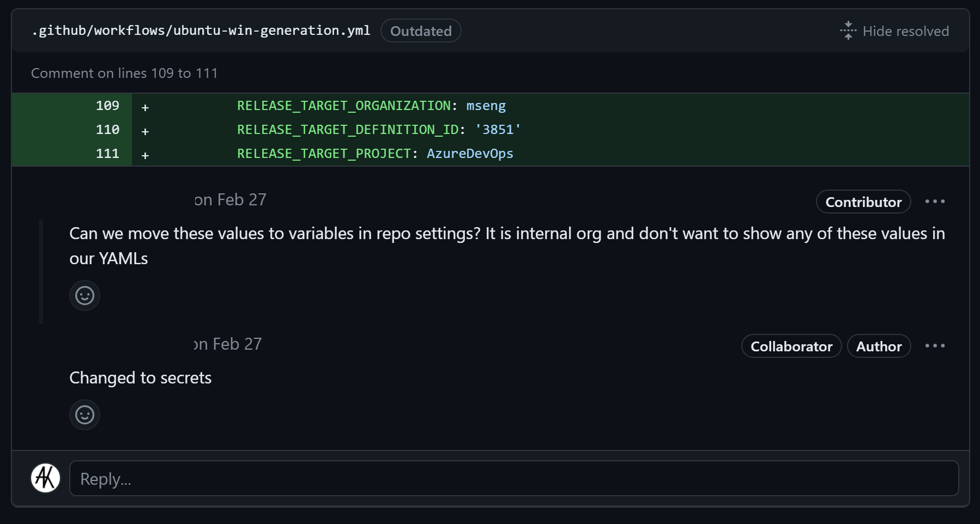Click the Contributor role badge
The height and width of the screenshot is (524, 980).
point(863,202)
